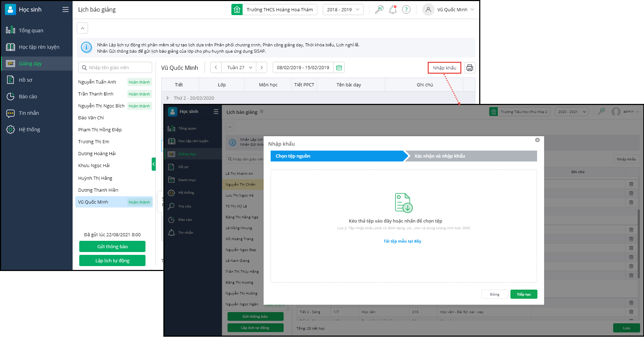Viewport: 644px width, 337px height.
Task: Open Tra cứu in the front window sidebar
Action: click(193, 206)
